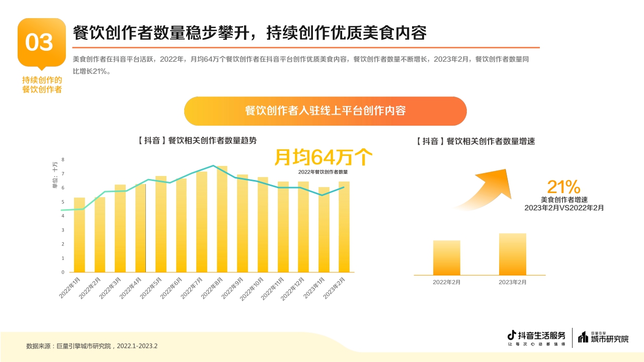Viewport: 644px width, 362px height.
Task: Click the 餐饮创作者入驻线上平台创作内容 banner button
Action: (326, 111)
